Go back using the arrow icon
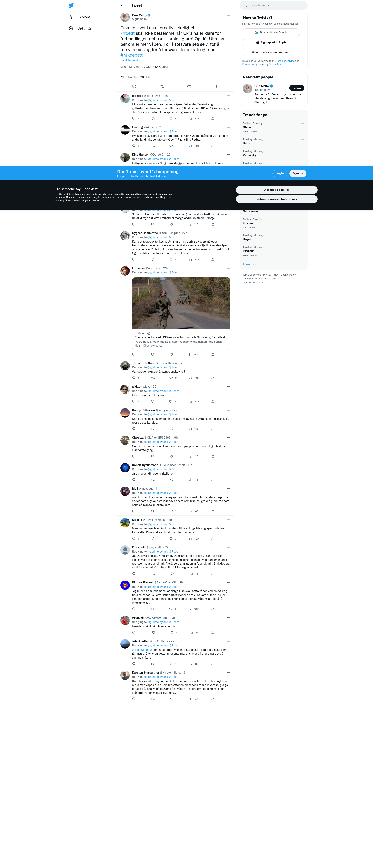Viewport: 373px width, 868px height. point(123,5)
